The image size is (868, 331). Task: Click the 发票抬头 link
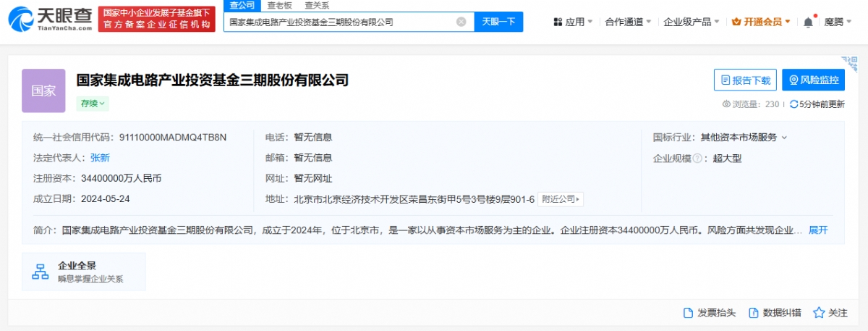pos(710,313)
